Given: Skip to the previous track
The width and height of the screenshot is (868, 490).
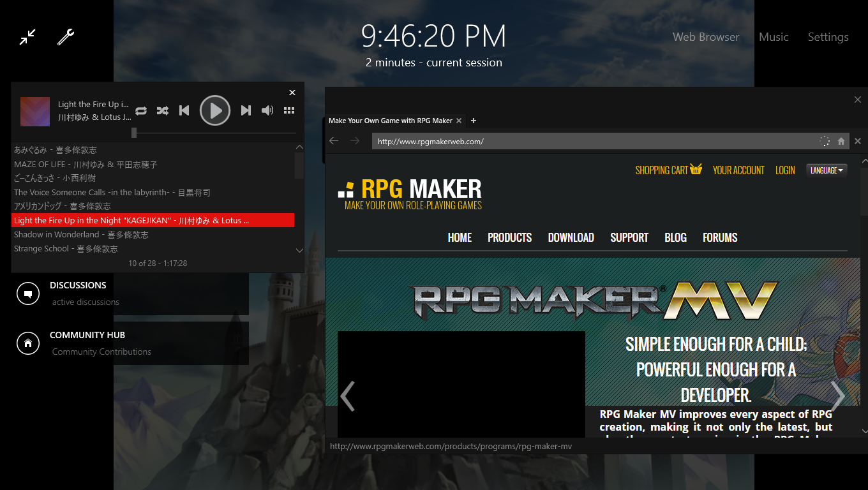Looking at the screenshot, I should coord(184,110).
